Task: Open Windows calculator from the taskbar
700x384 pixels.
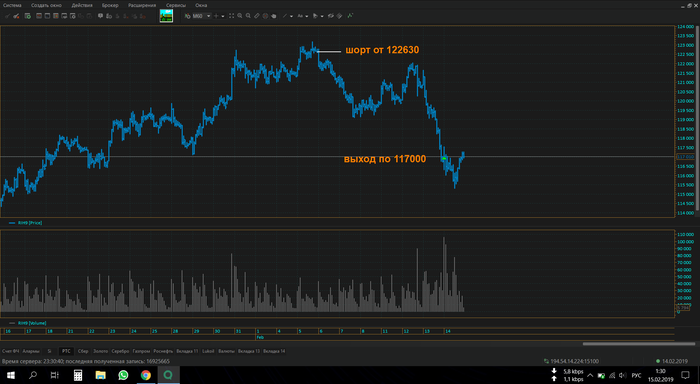Action: pos(78,375)
